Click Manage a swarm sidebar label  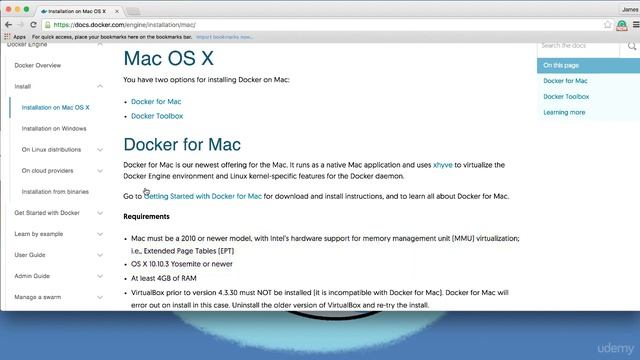[38, 297]
